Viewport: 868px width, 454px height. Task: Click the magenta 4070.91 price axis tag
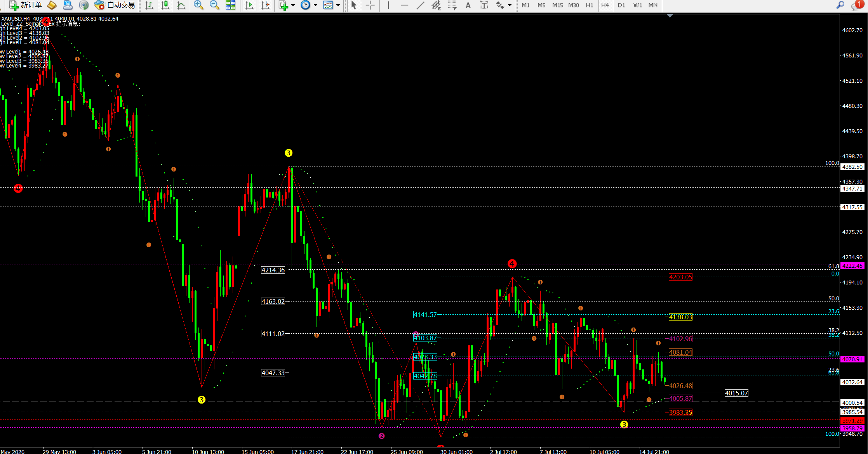(x=852, y=359)
